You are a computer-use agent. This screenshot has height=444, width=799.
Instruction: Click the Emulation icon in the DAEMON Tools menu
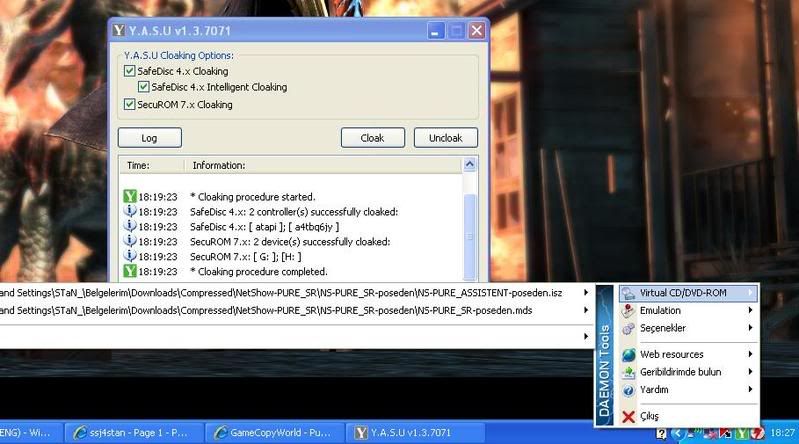629,310
